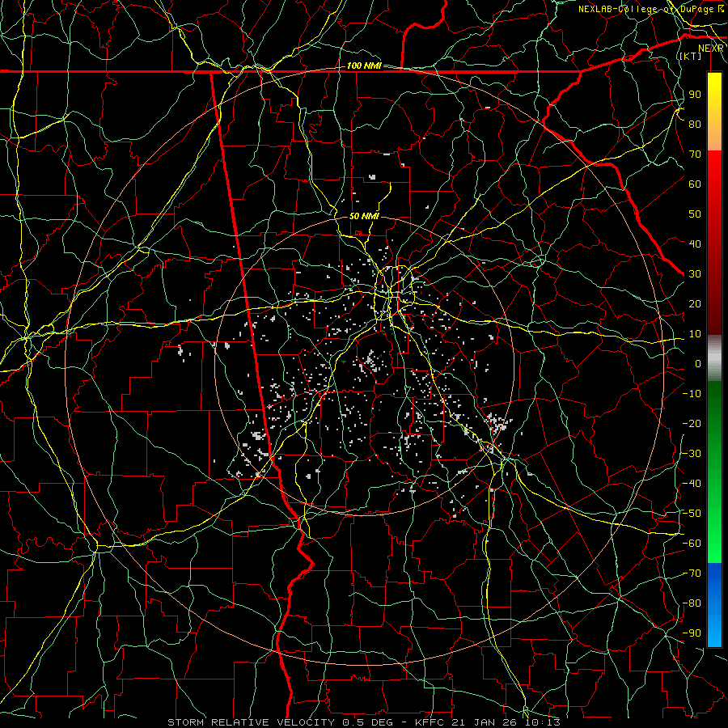Viewport: 728px width, 728px height.
Task: Click the 100 NMI range ring label
Action: click(363, 66)
